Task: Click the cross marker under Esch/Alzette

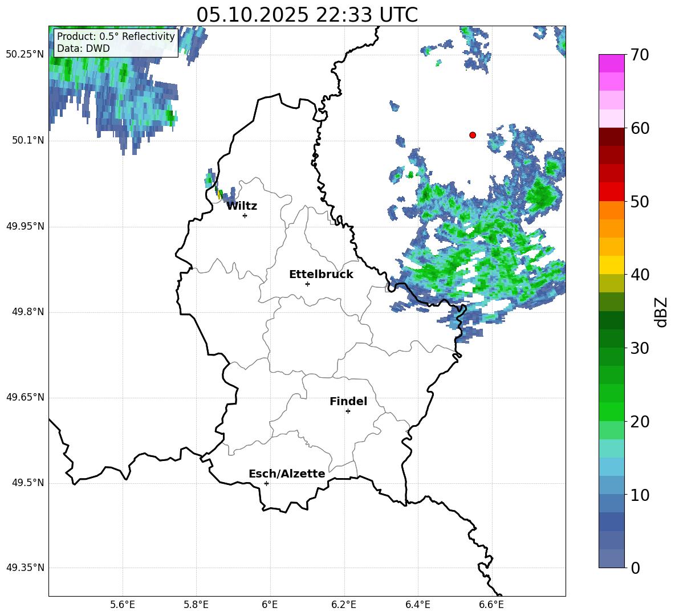Action: [x=266, y=483]
